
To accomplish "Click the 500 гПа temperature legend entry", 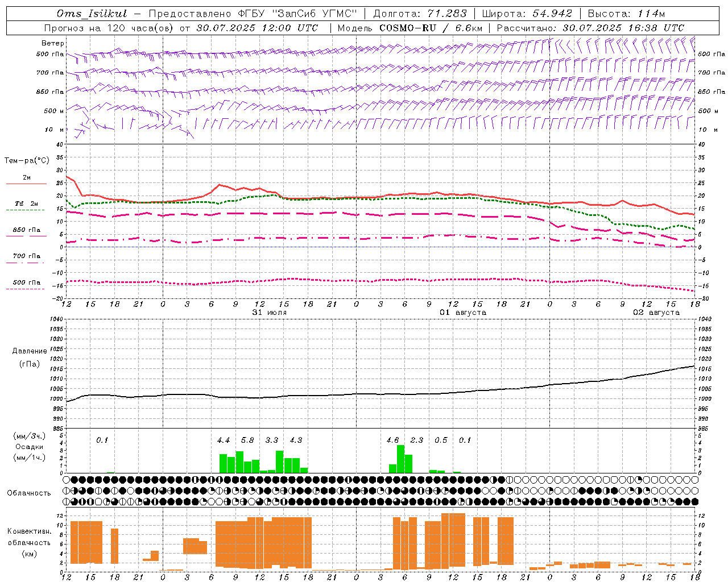I will tap(27, 282).
